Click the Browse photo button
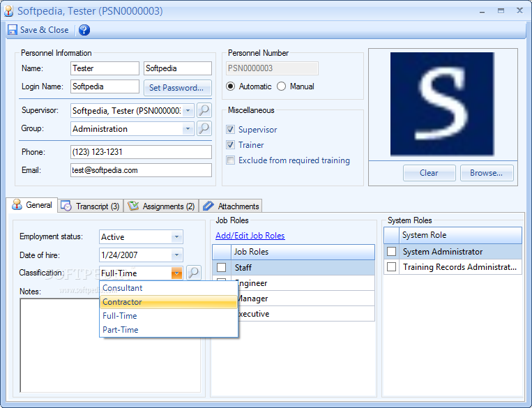 [x=487, y=173]
